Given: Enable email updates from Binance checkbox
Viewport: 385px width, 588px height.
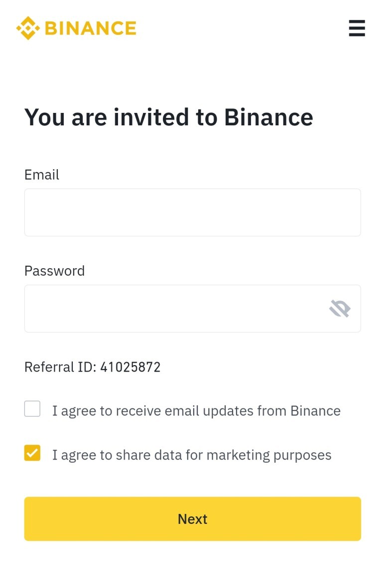Looking at the screenshot, I should [32, 409].
